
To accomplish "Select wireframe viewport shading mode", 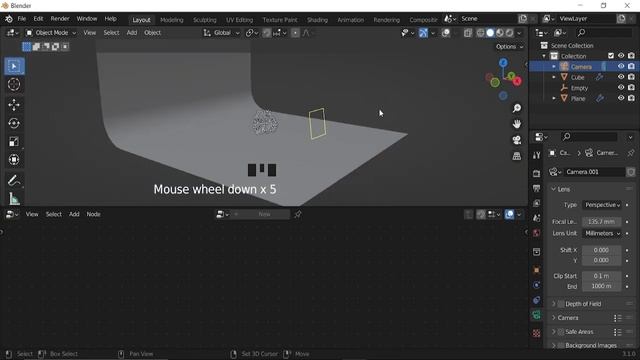I will tap(480, 33).
